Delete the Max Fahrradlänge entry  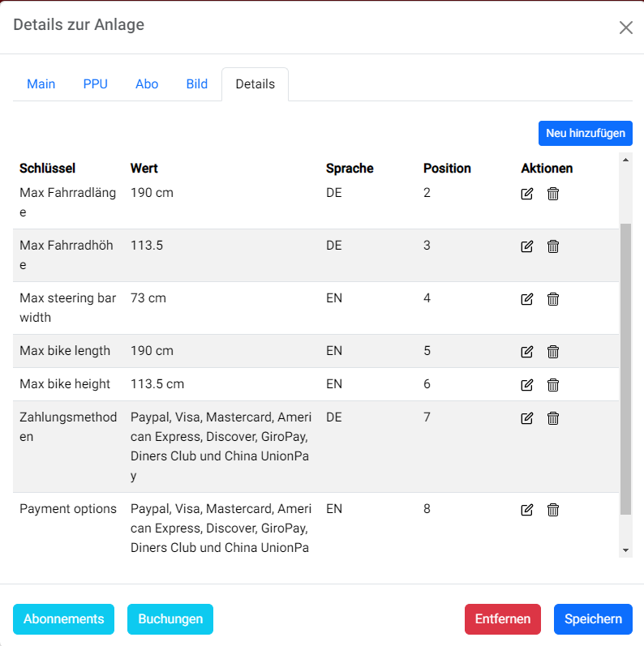point(553,194)
